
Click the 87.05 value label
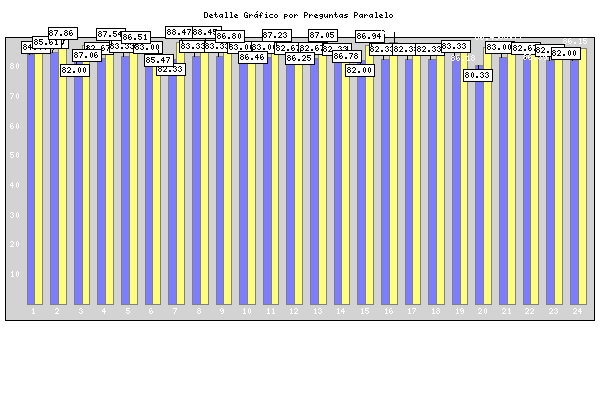coord(323,35)
